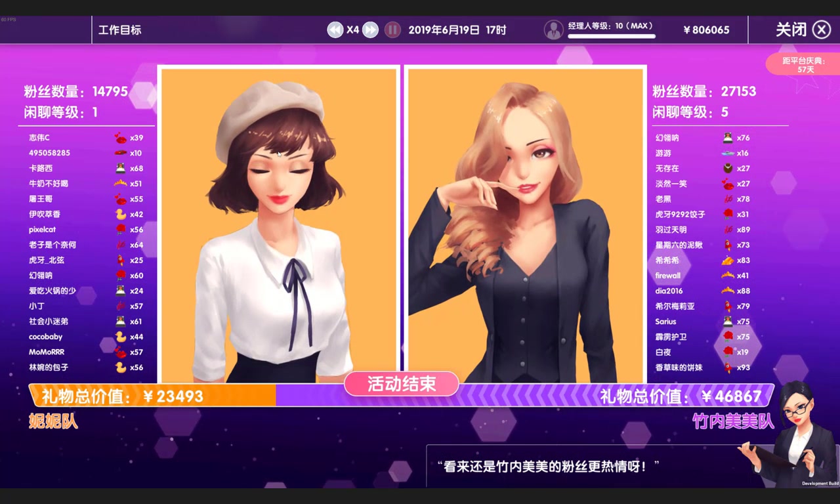
Task: Click the 关闭 close button
Action: pos(803,30)
